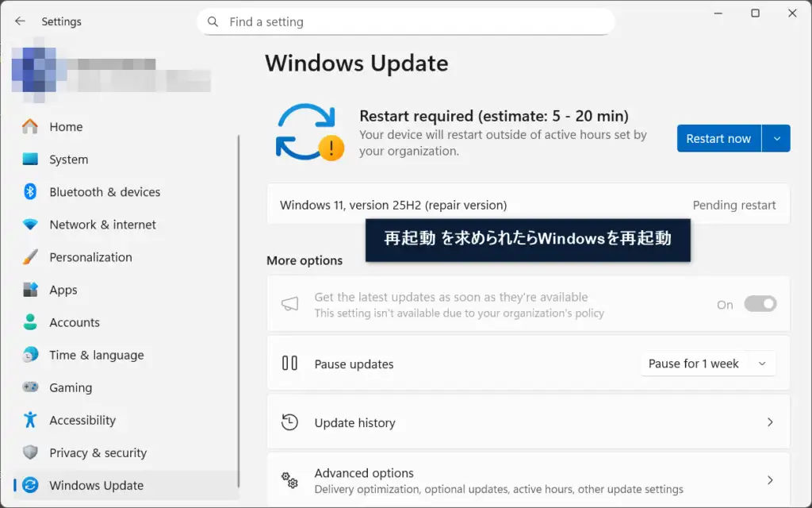Open the Pause for 1 week dropdown

click(707, 364)
